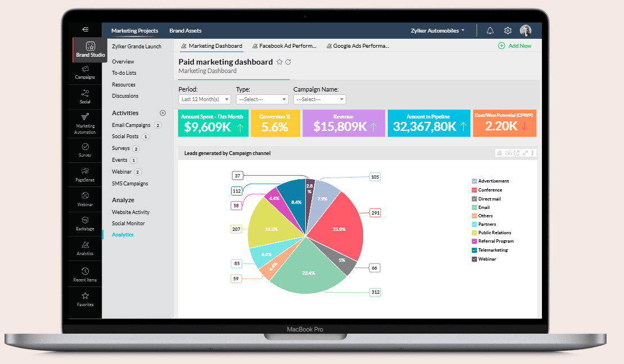The height and width of the screenshot is (364, 624).
Task: Click the Cost/Won Potential (CPWP) card
Action: coord(505,124)
